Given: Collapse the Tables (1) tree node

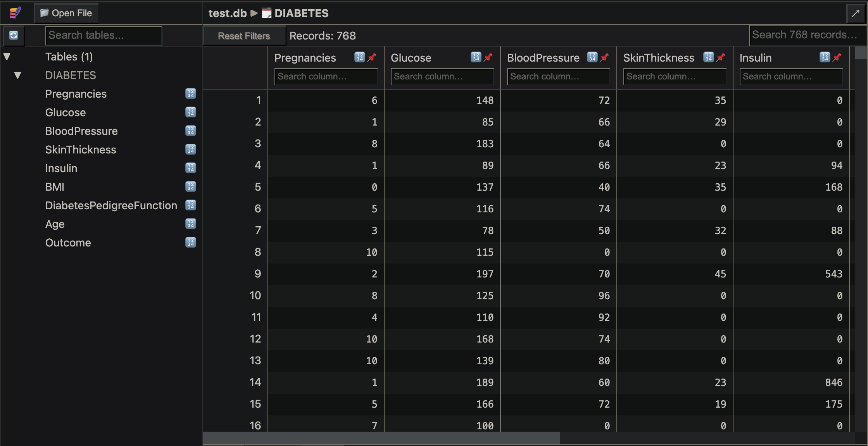Looking at the screenshot, I should click(x=7, y=57).
